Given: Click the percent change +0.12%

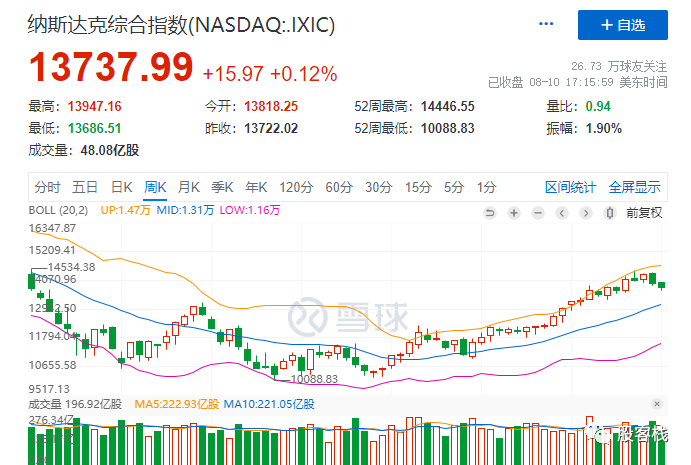Looking at the screenshot, I should pyautogui.click(x=304, y=74).
